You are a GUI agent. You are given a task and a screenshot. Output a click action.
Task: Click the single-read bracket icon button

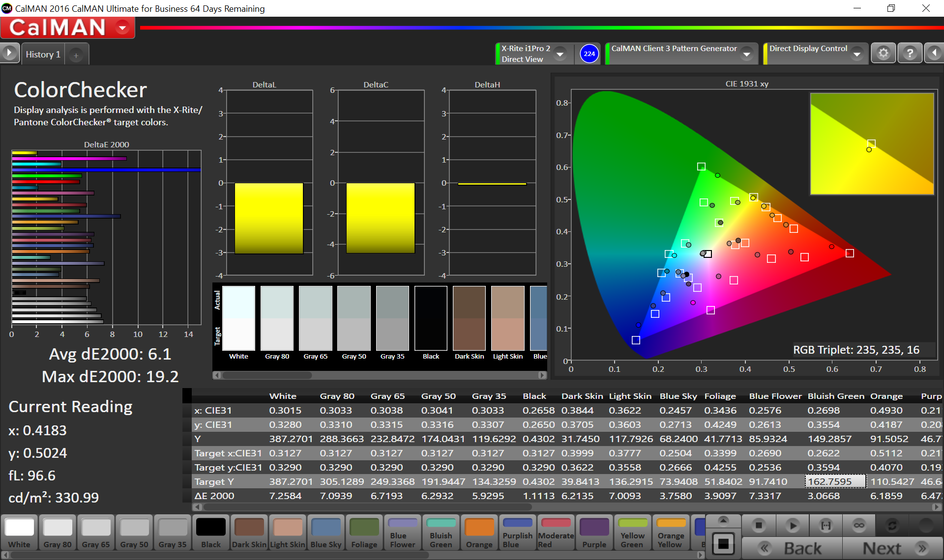[x=826, y=526]
